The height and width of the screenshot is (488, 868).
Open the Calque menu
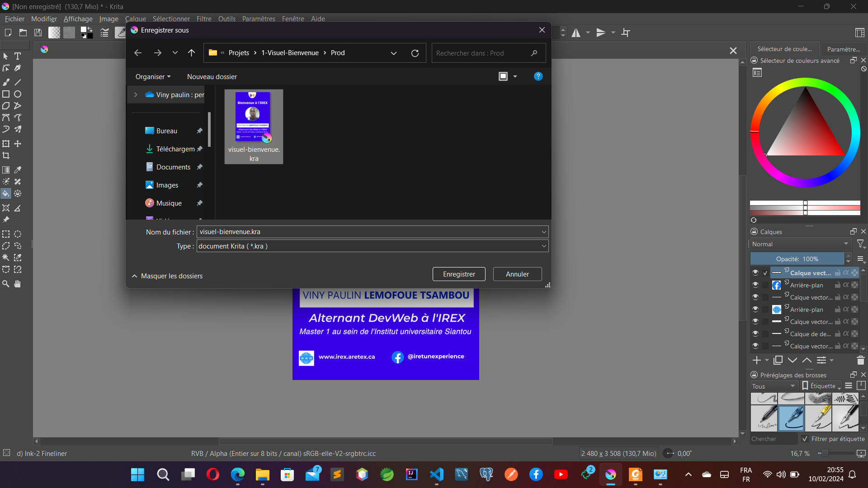pyautogui.click(x=136, y=19)
